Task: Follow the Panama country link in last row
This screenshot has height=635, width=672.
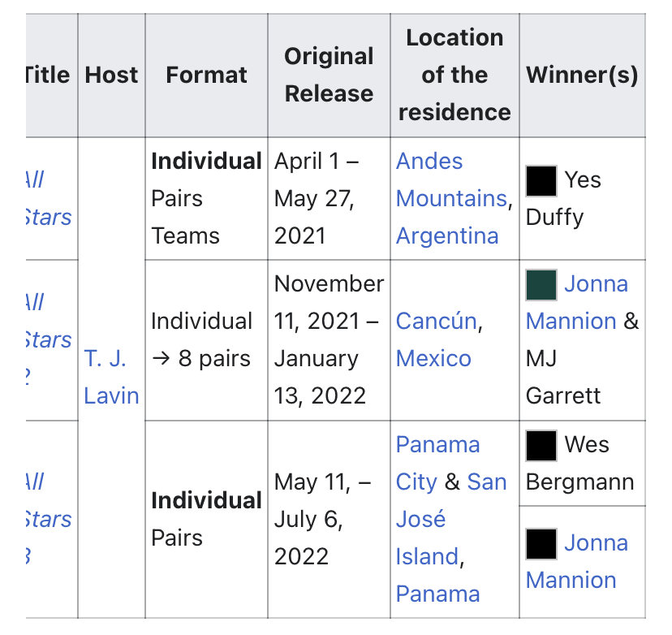Action: pos(437,594)
